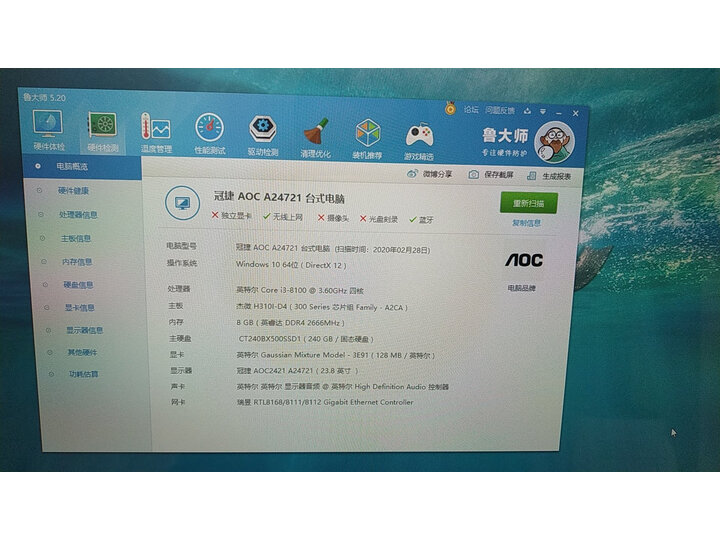720x540 pixels.
Task: Launch 性能测试 performance test icon
Action: [210, 135]
